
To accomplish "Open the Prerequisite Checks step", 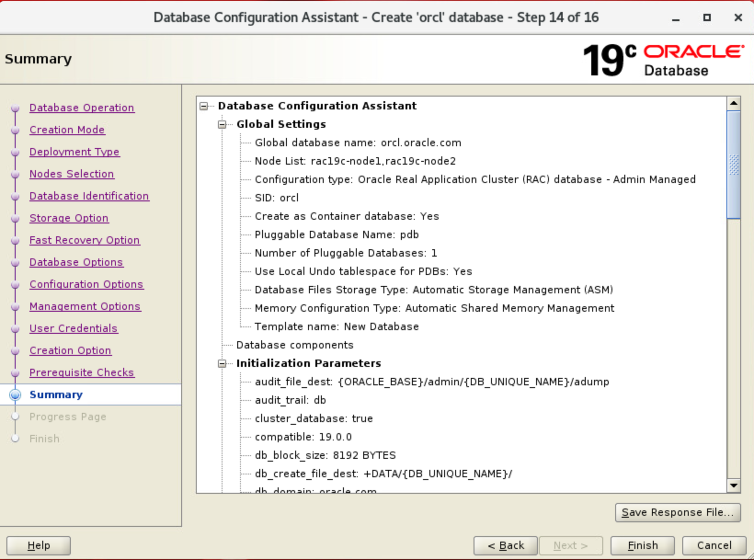I will pyautogui.click(x=81, y=372).
